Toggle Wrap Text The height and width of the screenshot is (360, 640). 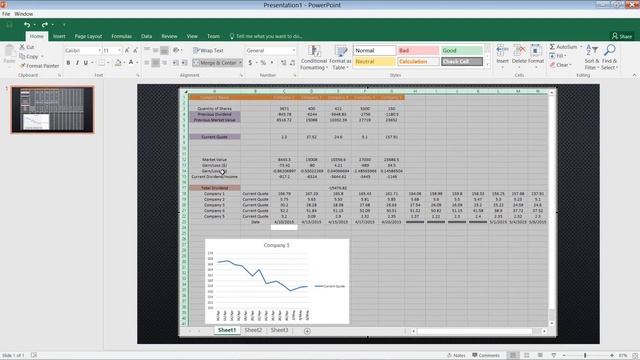coord(208,51)
